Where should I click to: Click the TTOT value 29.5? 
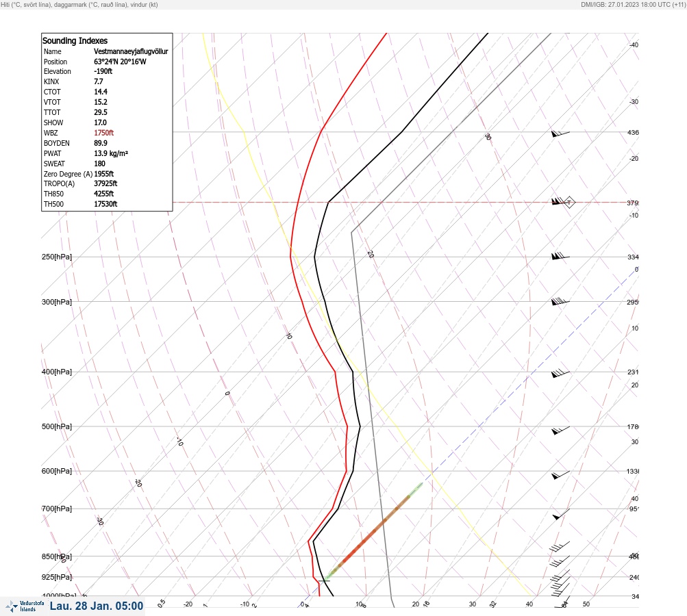point(101,112)
